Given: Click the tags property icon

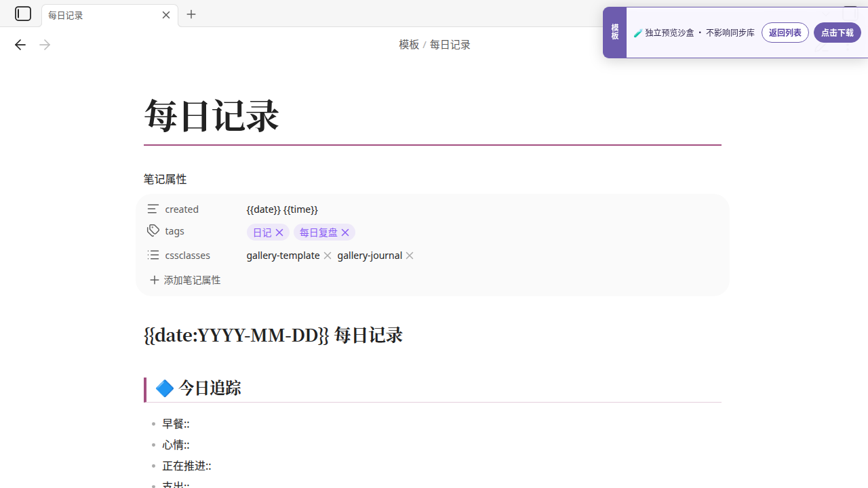Looking at the screenshot, I should (x=153, y=230).
